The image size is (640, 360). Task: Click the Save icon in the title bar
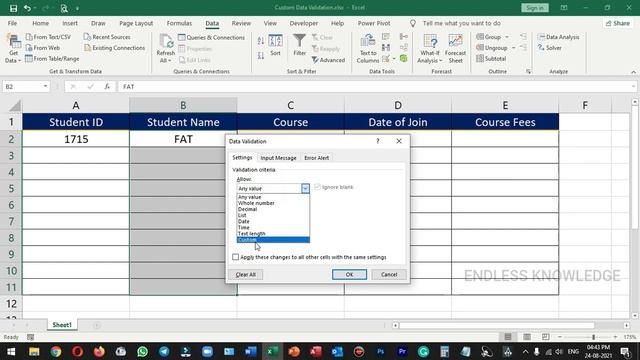13,8
